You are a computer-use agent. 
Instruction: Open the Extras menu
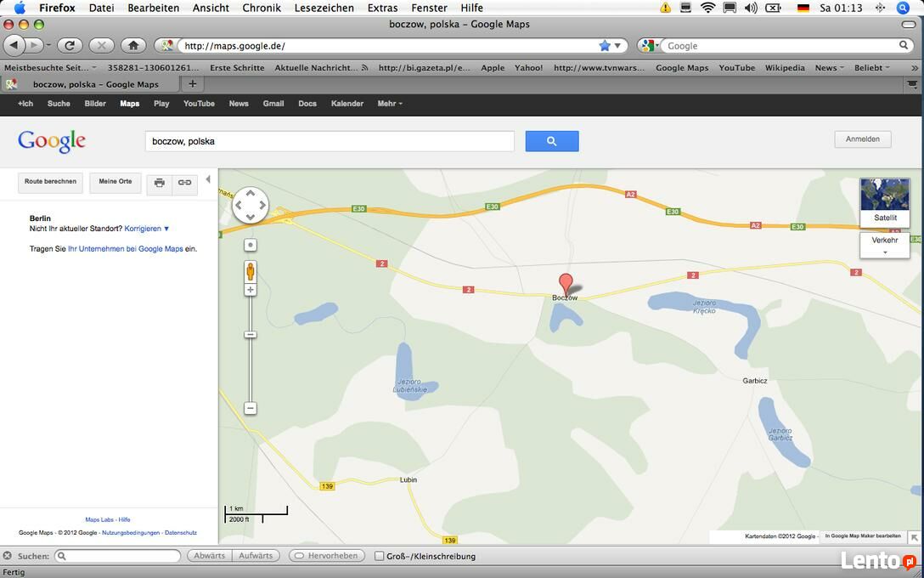coord(382,8)
